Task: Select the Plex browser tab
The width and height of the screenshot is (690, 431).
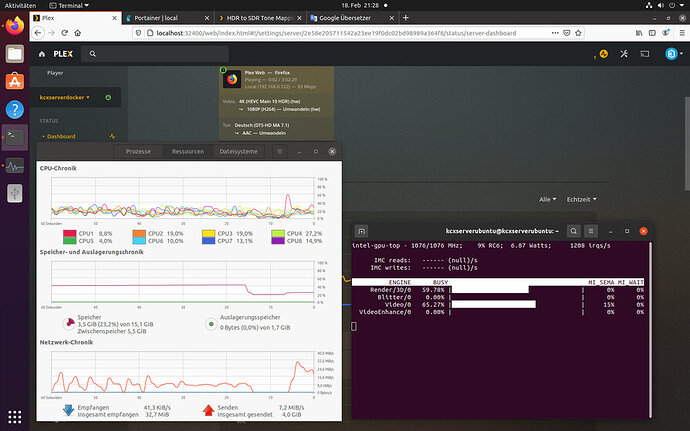Action: pyautogui.click(x=75, y=18)
